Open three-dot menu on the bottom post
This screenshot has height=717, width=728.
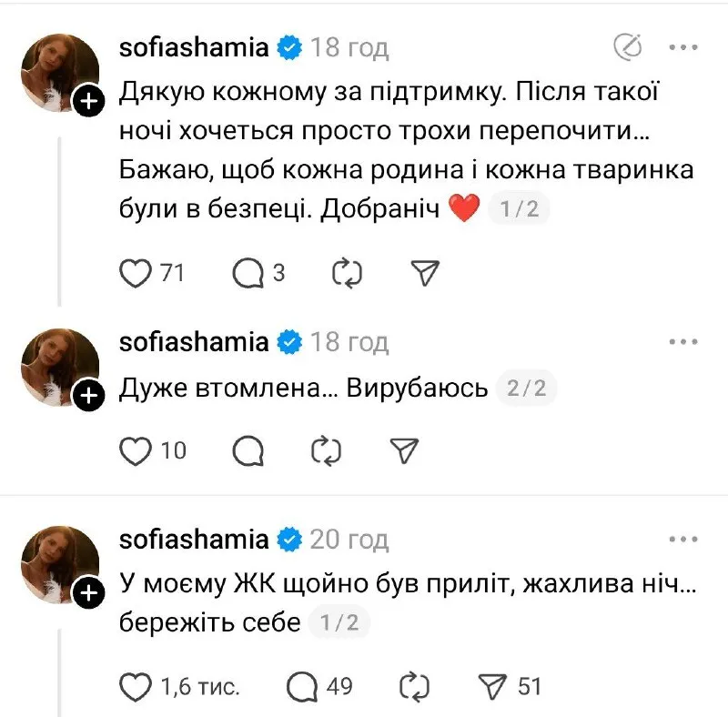pos(682,539)
